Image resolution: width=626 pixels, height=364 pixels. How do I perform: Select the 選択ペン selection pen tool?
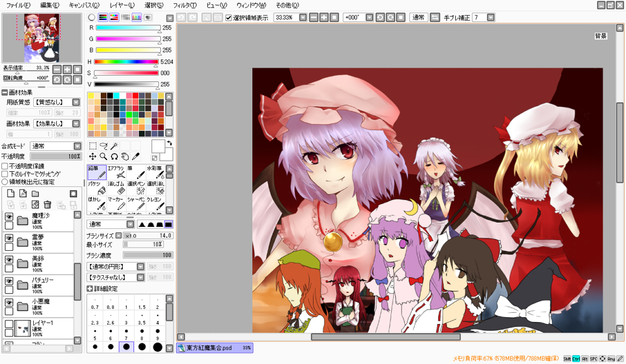tap(136, 188)
